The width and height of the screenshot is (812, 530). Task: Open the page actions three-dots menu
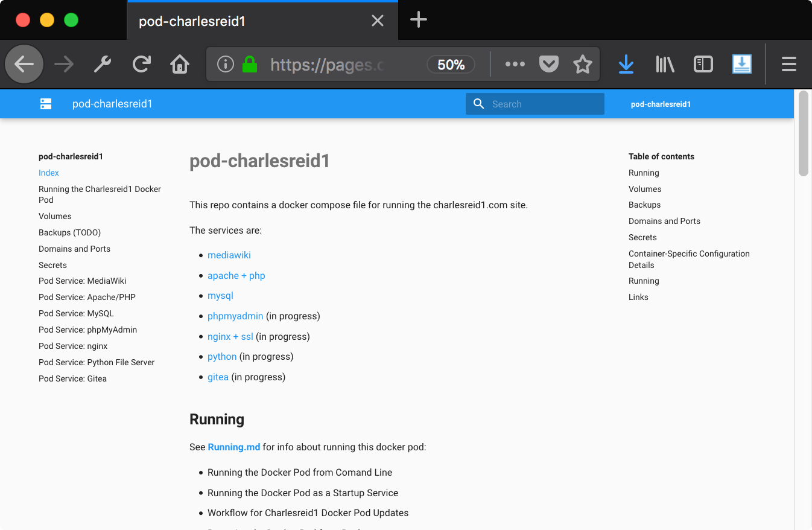[515, 64]
